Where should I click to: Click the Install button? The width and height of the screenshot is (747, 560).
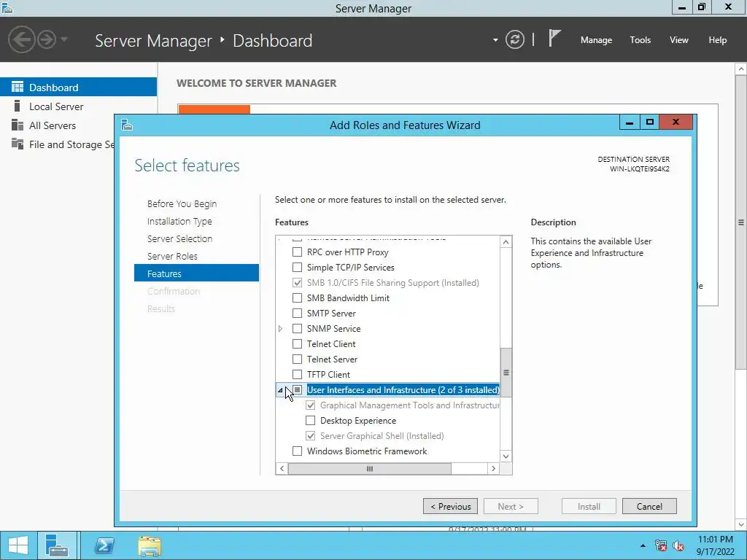[x=589, y=506]
